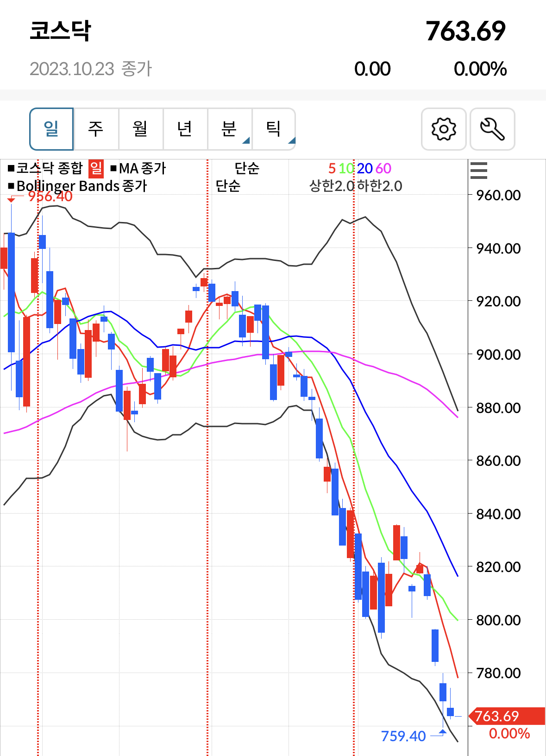Select the MA 10 period label
This screenshot has width=546, height=756.
click(346, 168)
